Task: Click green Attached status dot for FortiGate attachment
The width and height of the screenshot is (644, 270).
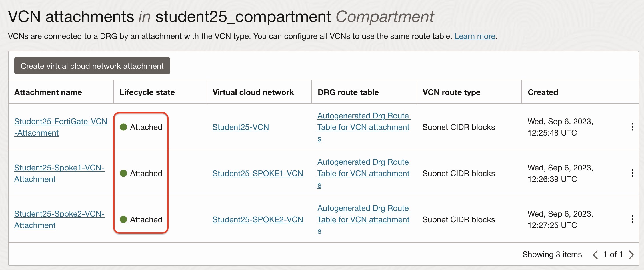Action: click(123, 127)
